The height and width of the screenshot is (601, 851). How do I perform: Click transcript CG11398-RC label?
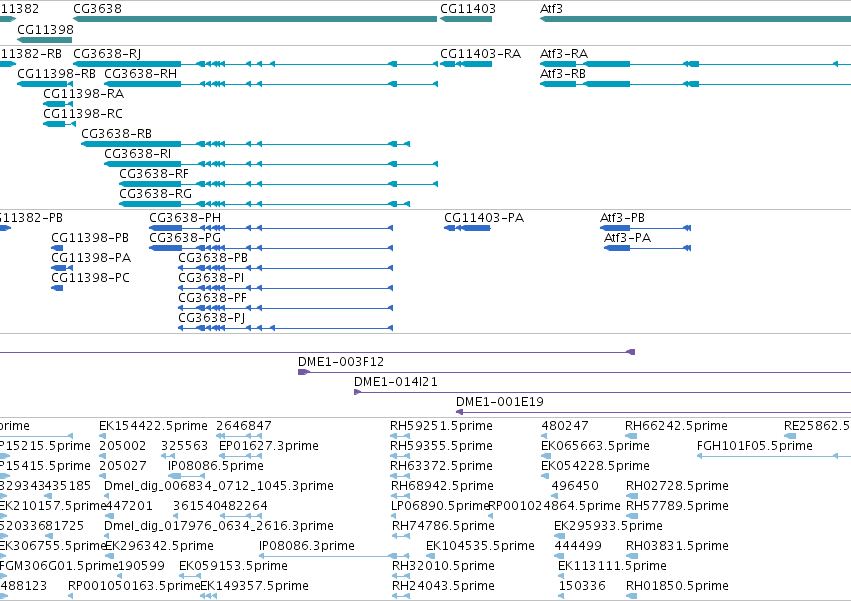click(x=83, y=114)
